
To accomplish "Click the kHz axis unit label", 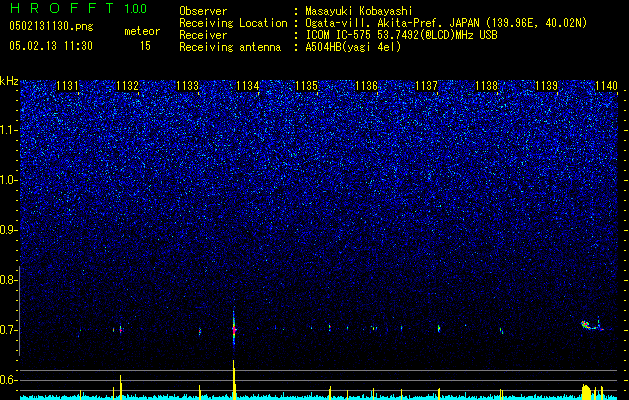I will point(9,81).
